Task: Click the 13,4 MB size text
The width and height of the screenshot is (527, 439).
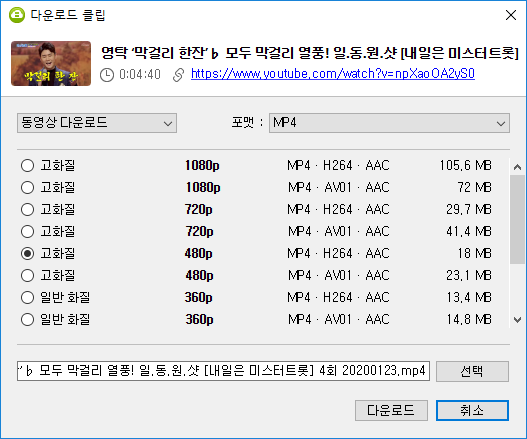Action: (x=469, y=297)
